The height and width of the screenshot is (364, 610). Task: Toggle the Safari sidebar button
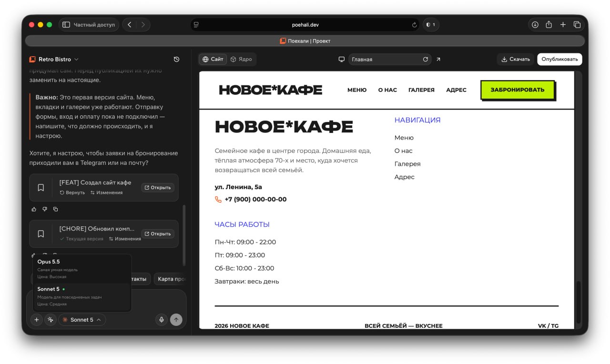click(x=66, y=25)
